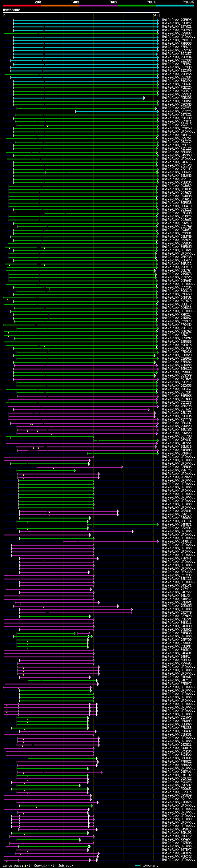Select label UniRef100_B8B6K7
The height and width of the screenshot is (868, 197).
click(x=176, y=172)
